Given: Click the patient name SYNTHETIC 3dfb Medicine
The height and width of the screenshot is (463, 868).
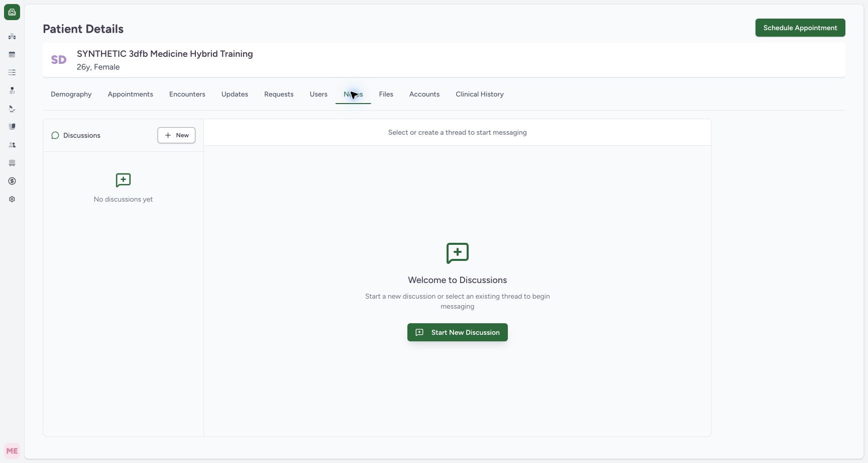Looking at the screenshot, I should tap(165, 54).
